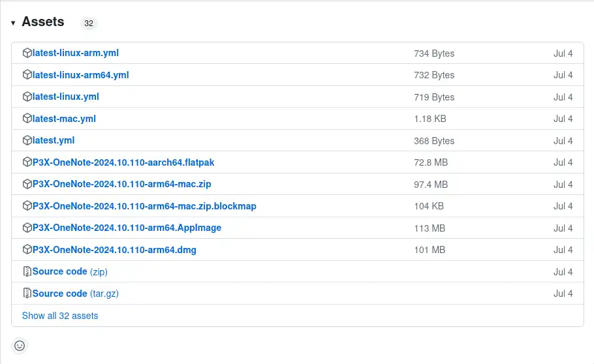Download P3X-OneNote-2024.10.110-arm64-mac.zip
The height and width of the screenshot is (364, 594).
point(122,184)
